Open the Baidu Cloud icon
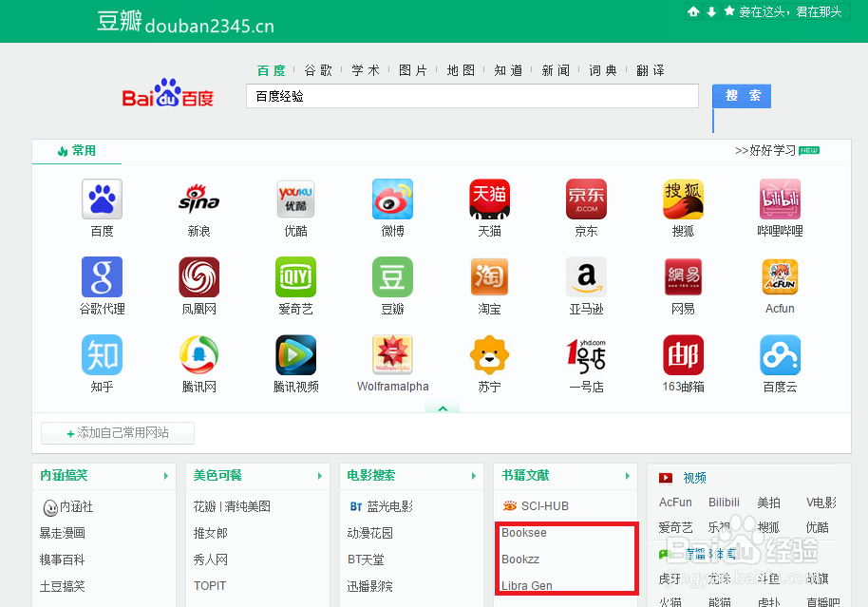This screenshot has width=868, height=607. point(780,355)
